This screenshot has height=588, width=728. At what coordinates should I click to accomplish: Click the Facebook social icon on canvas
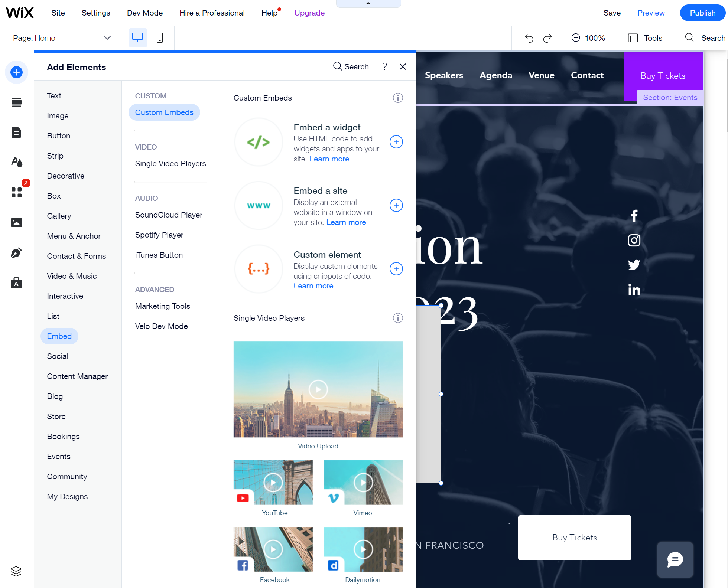pyautogui.click(x=634, y=216)
